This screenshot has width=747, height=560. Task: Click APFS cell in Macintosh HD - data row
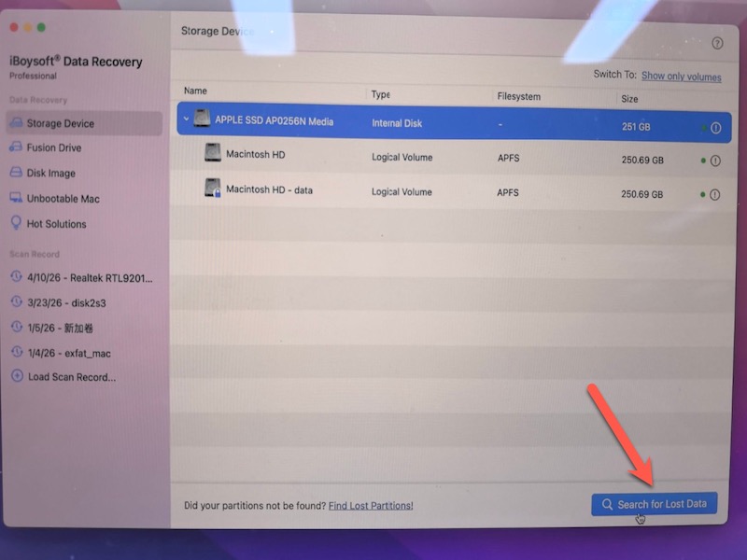pos(508,192)
